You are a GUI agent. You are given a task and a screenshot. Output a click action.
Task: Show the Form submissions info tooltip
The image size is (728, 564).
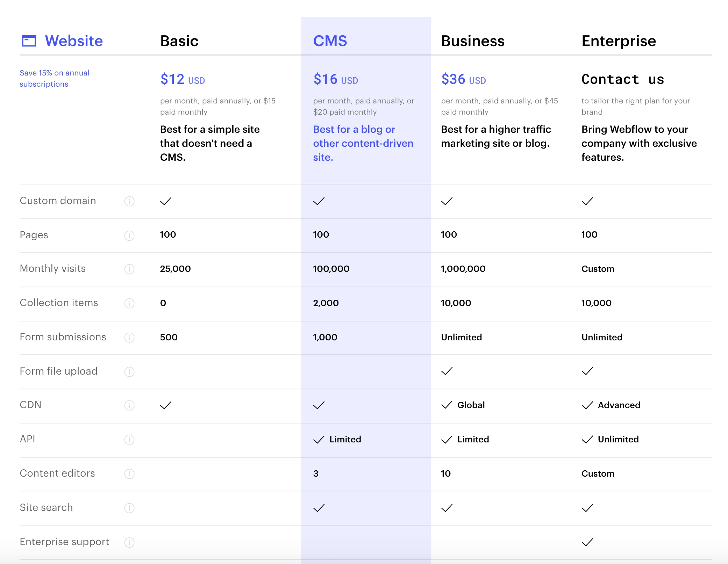tap(129, 338)
